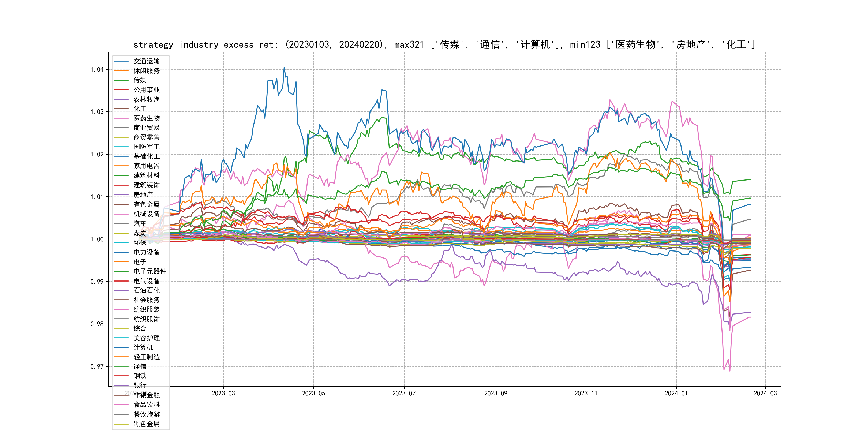Click the red line swatch beside 公用事业
The width and height of the screenshot is (868, 434).
pyautogui.click(x=121, y=90)
